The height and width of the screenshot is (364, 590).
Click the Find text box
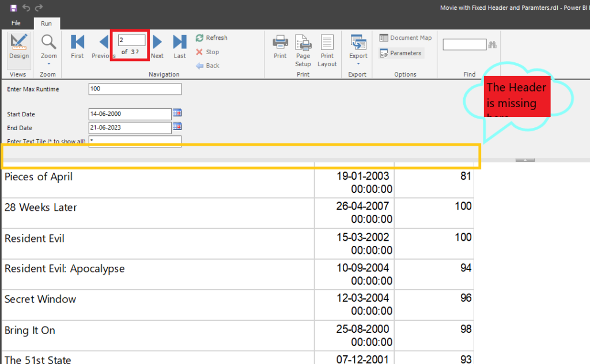click(x=464, y=44)
